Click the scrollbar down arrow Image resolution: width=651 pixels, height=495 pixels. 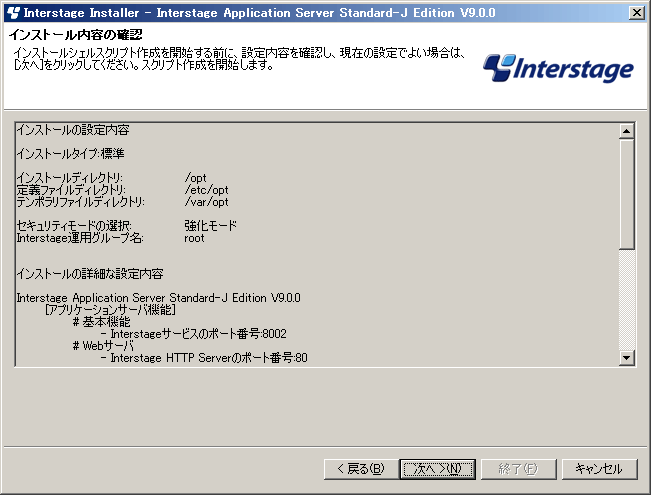coord(626,358)
